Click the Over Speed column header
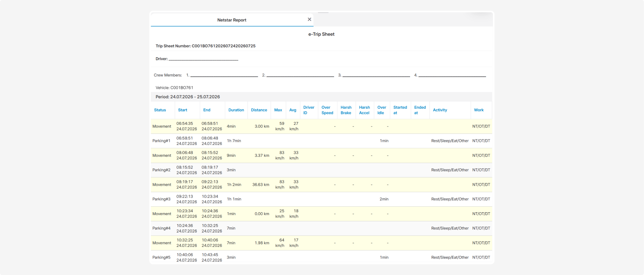The height and width of the screenshot is (275, 644). (327, 110)
